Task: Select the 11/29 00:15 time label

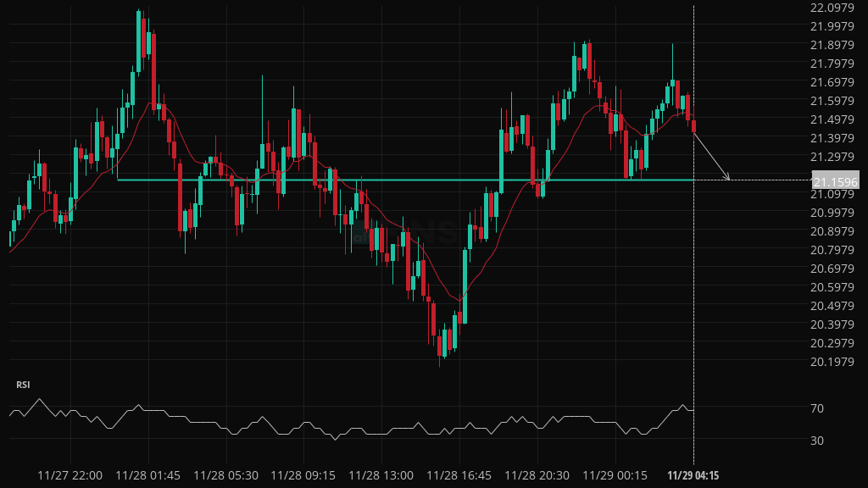Action: tap(615, 474)
